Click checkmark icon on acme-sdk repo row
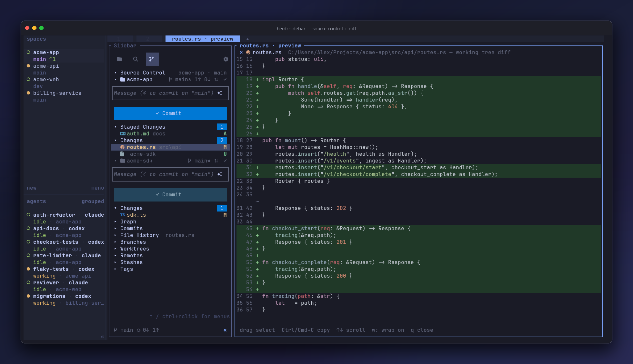 coord(225,161)
